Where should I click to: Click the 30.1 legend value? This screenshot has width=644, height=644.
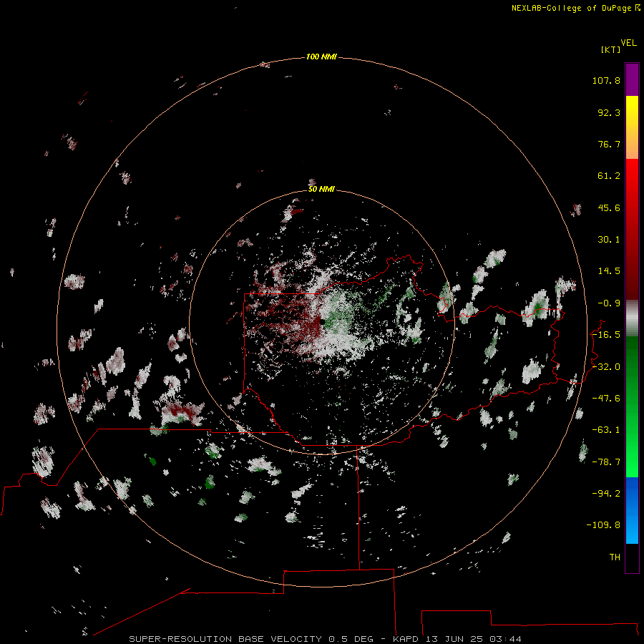(609, 240)
